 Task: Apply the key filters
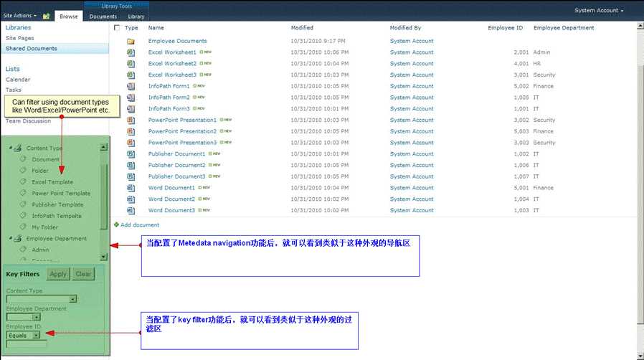pyautogui.click(x=58, y=274)
